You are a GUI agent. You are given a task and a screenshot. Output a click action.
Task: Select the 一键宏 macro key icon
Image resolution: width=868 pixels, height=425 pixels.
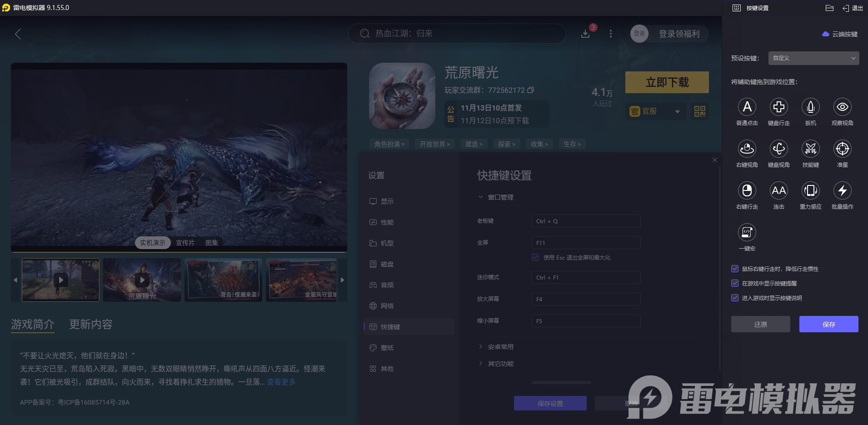747,233
